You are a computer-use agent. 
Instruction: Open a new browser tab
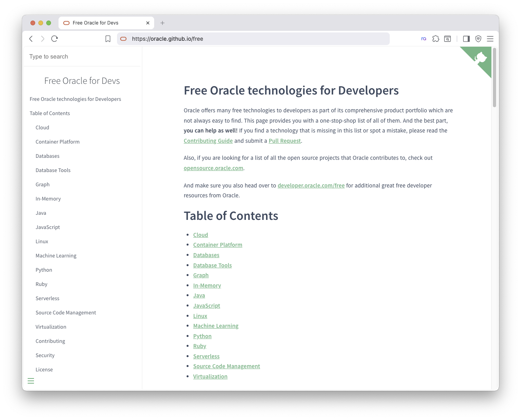[162, 23]
